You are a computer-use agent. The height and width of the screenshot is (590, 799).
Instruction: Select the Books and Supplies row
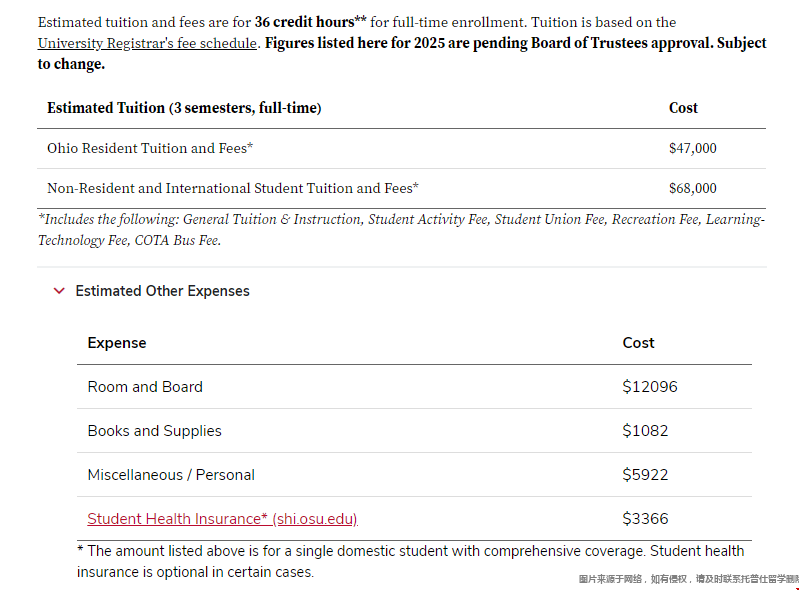pyautogui.click(x=414, y=431)
